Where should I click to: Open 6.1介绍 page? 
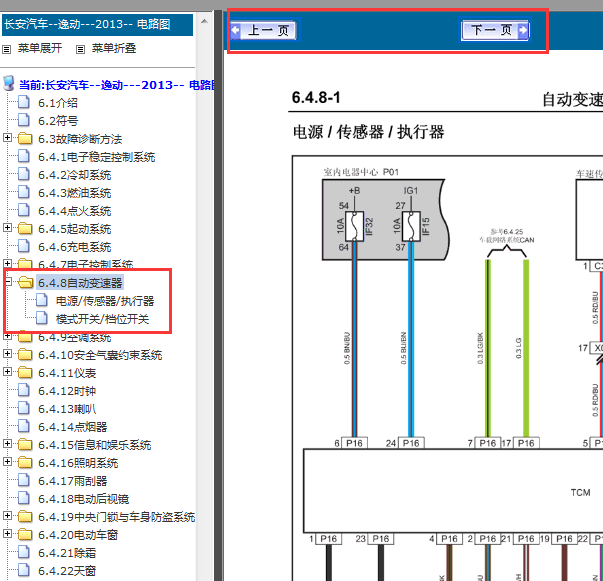point(58,103)
